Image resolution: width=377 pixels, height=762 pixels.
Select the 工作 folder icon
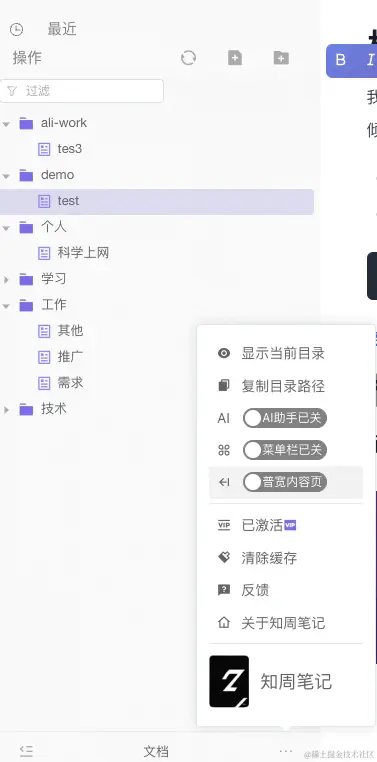pos(26,306)
